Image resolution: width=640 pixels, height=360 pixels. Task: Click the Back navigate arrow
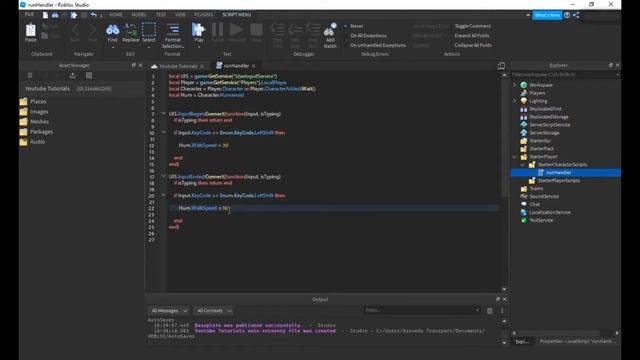pyautogui.click(x=75, y=29)
